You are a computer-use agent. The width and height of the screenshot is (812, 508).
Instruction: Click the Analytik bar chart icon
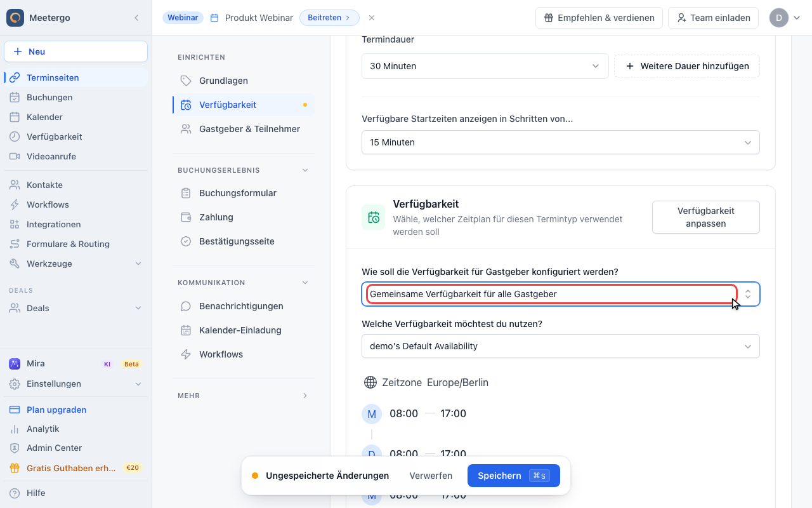click(15, 429)
